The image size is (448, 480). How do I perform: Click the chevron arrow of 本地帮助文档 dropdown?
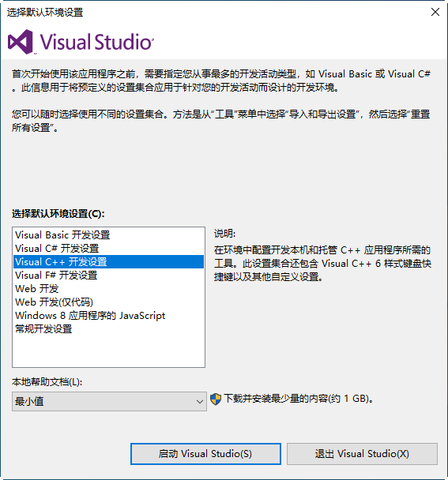pos(200,401)
